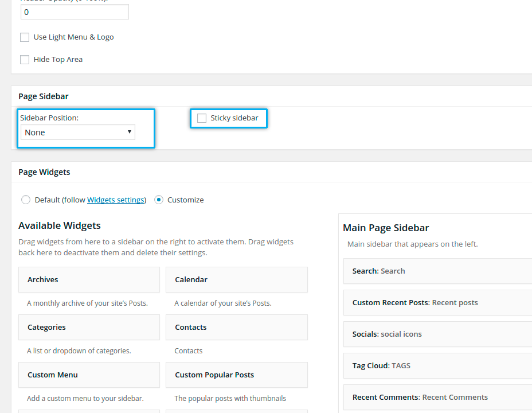Select the Calendar widget
The image size is (532, 413).
pyautogui.click(x=236, y=280)
